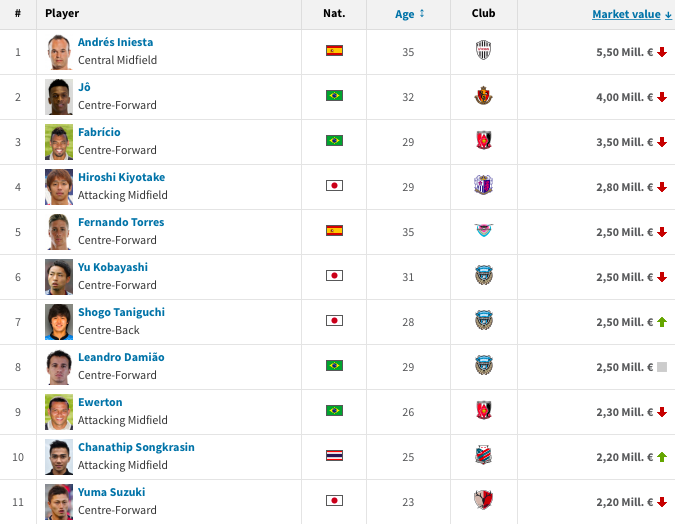Open Hiroshi Kiyotake's player profile link
675x524 pixels.
click(121, 178)
